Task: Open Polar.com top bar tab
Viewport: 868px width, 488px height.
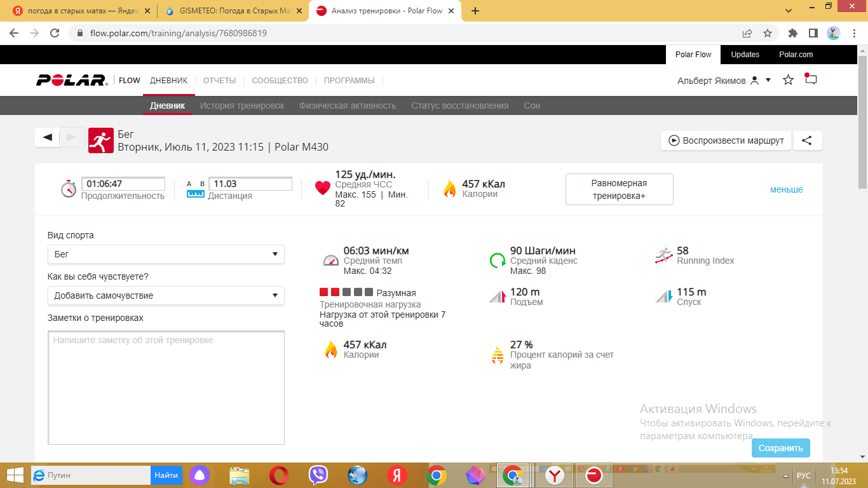Action: click(x=796, y=55)
